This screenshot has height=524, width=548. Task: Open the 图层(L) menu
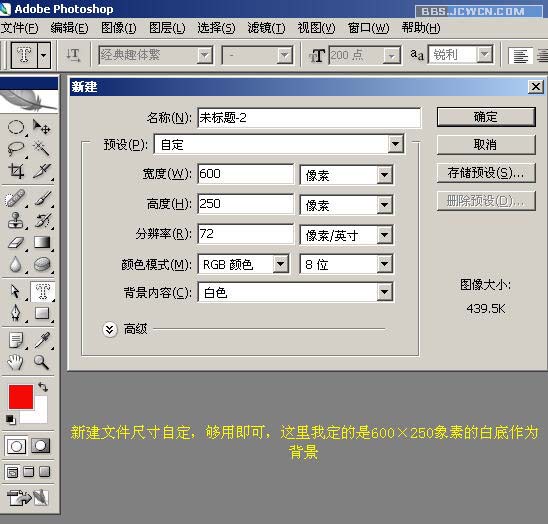tap(167, 28)
